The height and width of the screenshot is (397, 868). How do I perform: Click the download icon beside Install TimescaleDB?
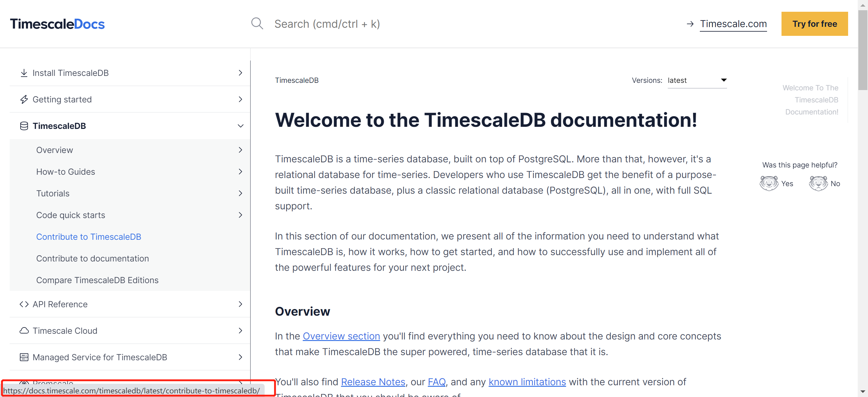[x=24, y=73]
